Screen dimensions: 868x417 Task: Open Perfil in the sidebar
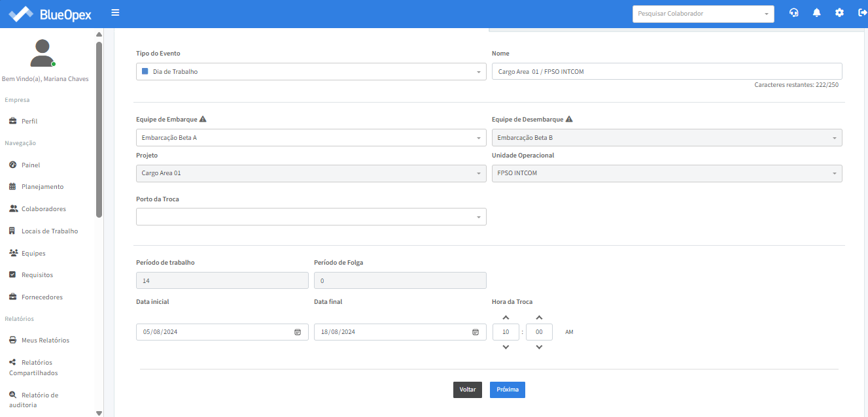(29, 121)
